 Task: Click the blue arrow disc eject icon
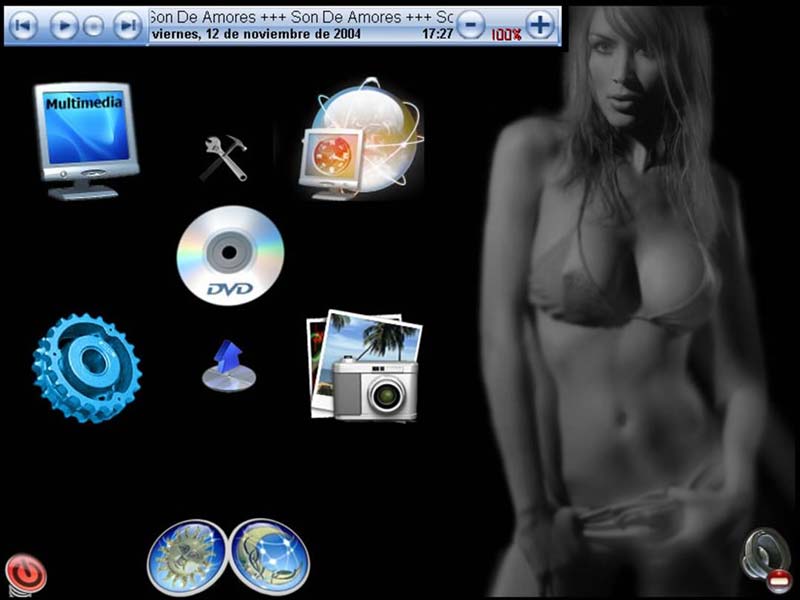pyautogui.click(x=229, y=366)
